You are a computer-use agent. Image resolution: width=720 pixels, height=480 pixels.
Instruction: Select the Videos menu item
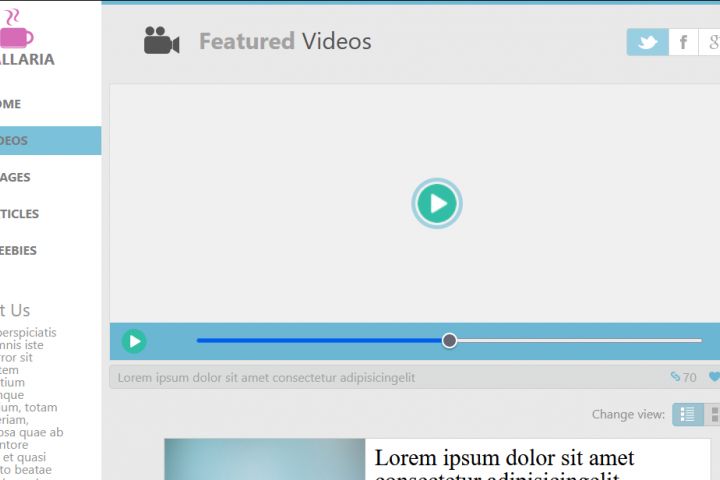click(51, 141)
